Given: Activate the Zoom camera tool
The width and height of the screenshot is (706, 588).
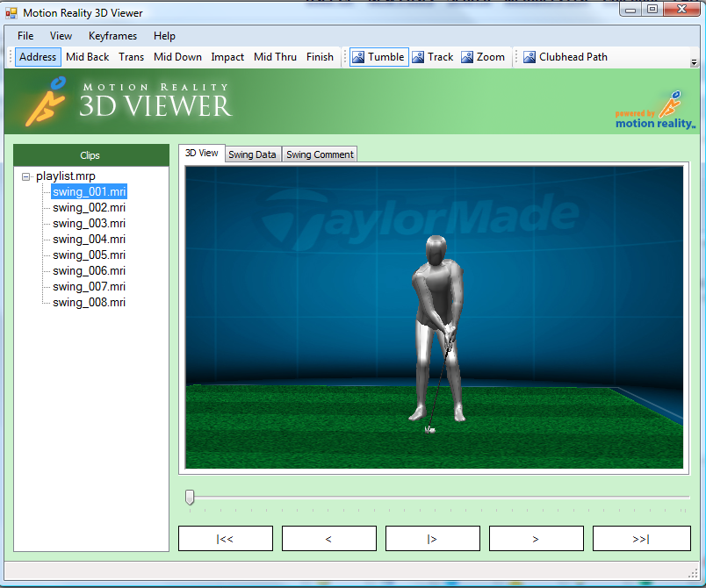Looking at the screenshot, I should tap(483, 57).
